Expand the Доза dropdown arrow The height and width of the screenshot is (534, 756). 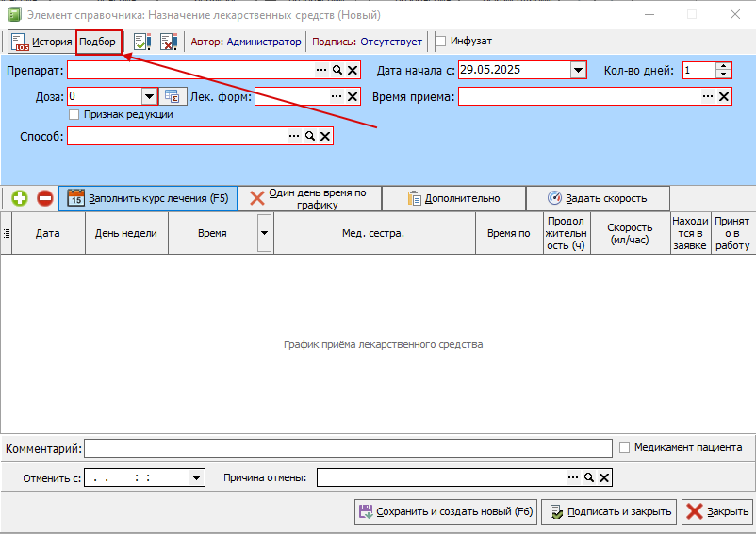point(150,96)
